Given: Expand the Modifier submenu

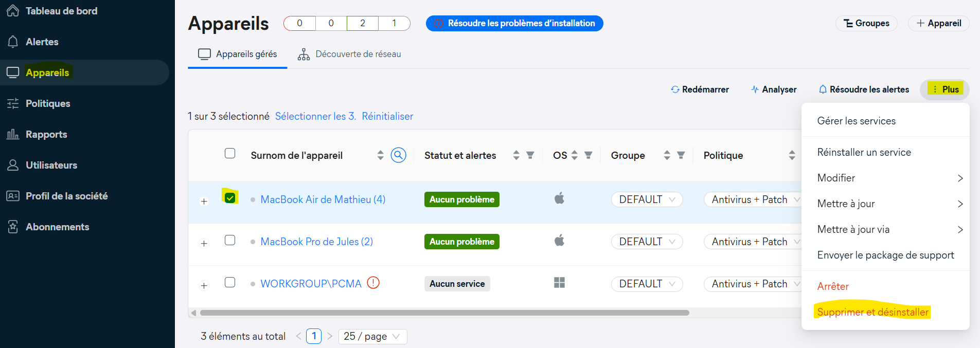Looking at the screenshot, I should pyautogui.click(x=885, y=178).
